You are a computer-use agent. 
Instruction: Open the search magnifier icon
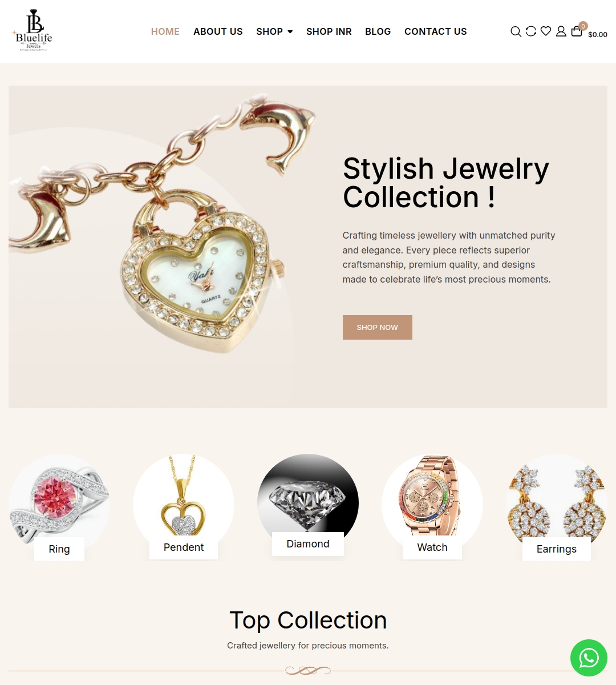coord(516,31)
